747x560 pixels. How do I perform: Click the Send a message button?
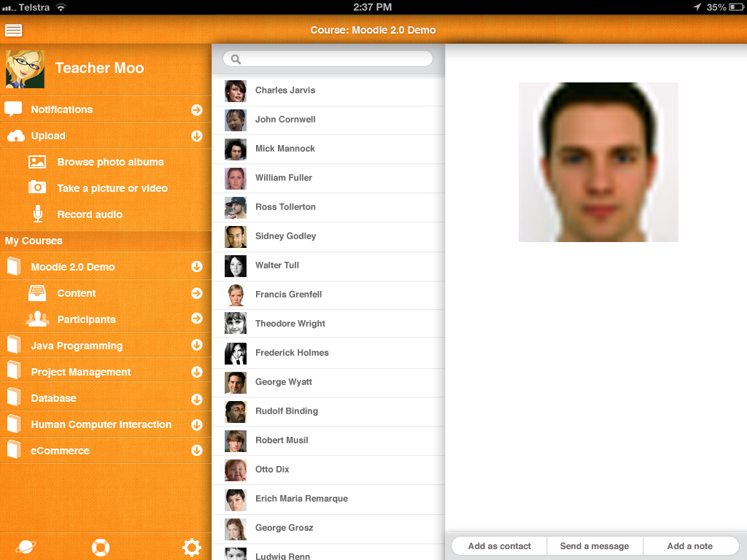pos(595,546)
